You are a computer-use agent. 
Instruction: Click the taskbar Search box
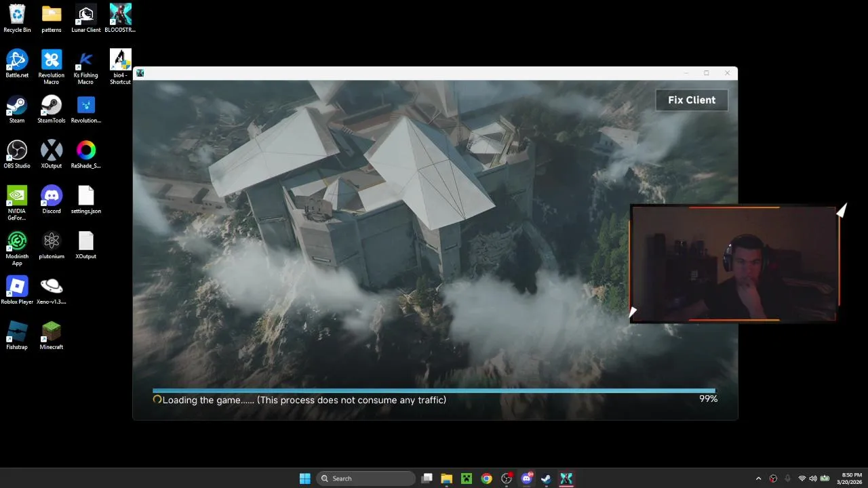366,479
